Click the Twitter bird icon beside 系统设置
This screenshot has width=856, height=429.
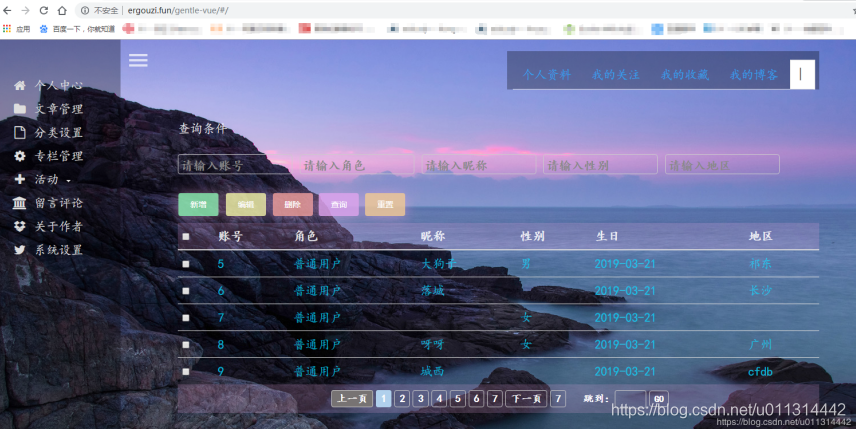coord(20,250)
